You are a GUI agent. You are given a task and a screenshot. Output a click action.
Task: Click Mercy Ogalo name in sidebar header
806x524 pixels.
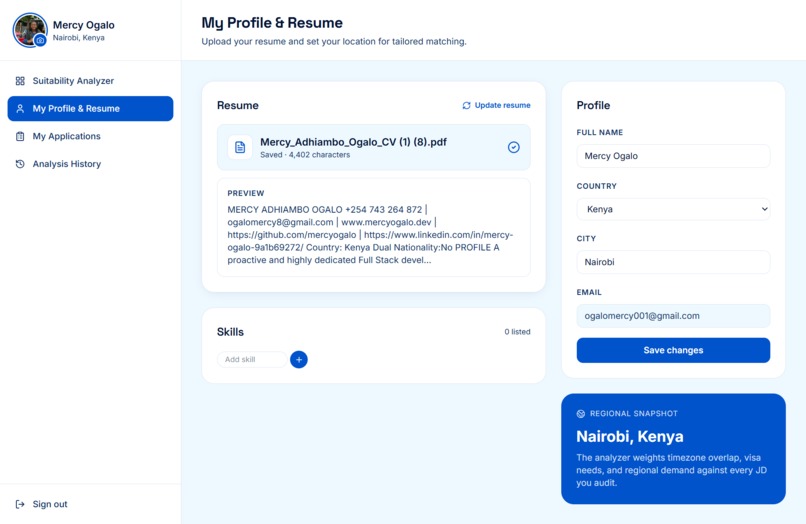coord(84,25)
